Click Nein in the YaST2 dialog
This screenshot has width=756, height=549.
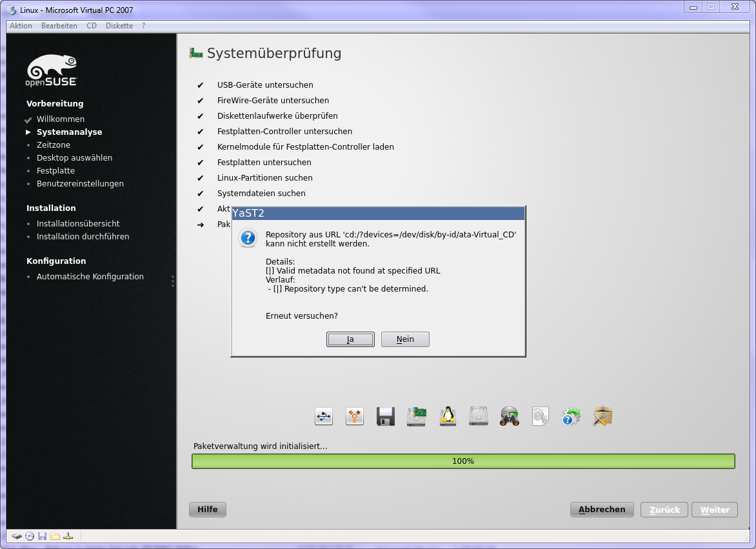click(x=405, y=339)
